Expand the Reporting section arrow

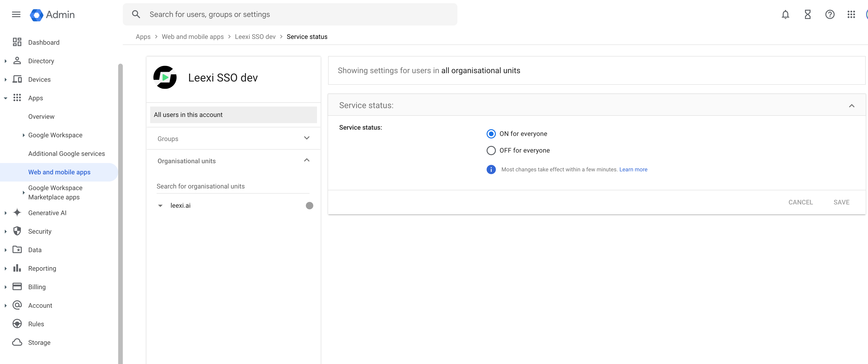[5, 268]
